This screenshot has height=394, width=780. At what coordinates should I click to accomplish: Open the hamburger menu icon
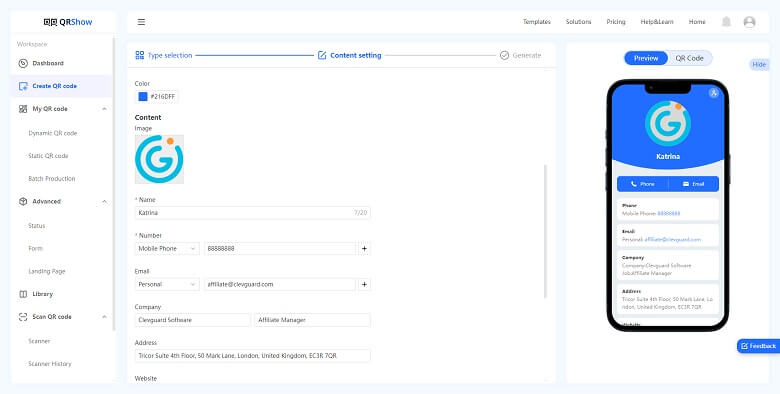(141, 22)
